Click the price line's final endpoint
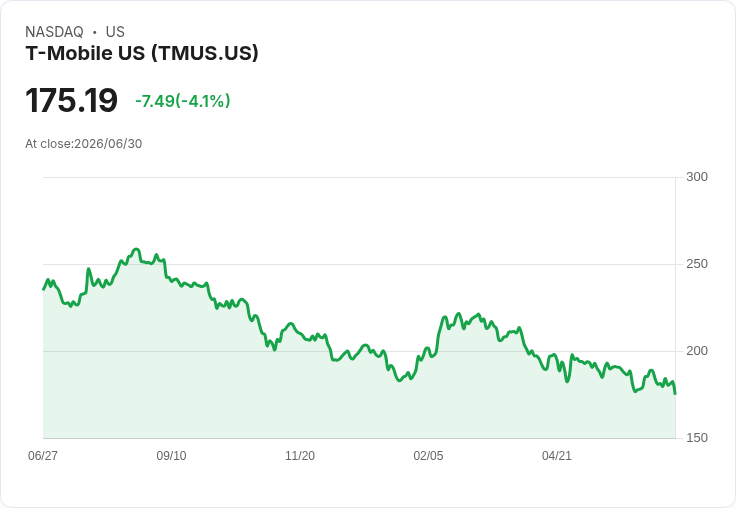This screenshot has width=736, height=508. tap(675, 393)
